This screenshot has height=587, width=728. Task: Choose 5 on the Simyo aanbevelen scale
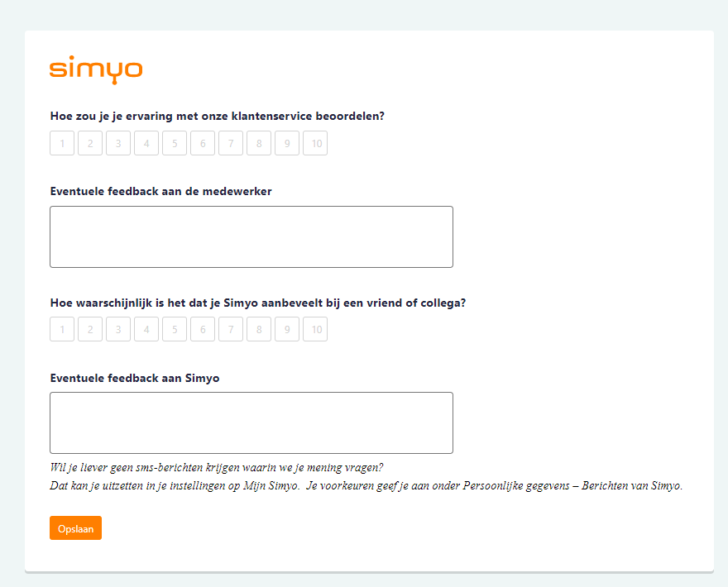(x=175, y=329)
